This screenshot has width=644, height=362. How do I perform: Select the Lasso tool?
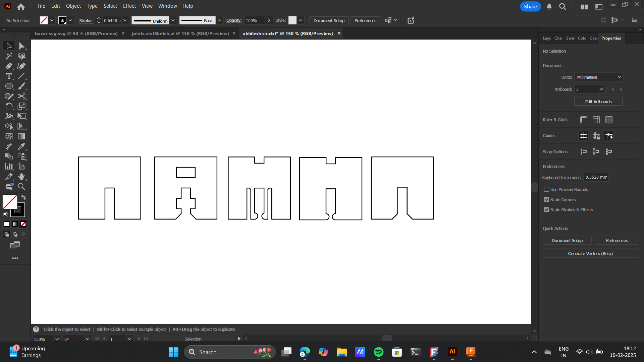pyautogui.click(x=22, y=56)
